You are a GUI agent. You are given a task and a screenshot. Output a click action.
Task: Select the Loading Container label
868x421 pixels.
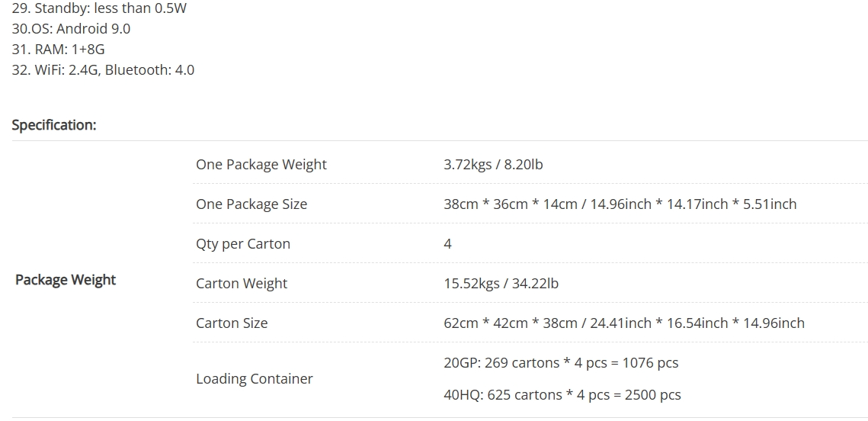coord(254,379)
